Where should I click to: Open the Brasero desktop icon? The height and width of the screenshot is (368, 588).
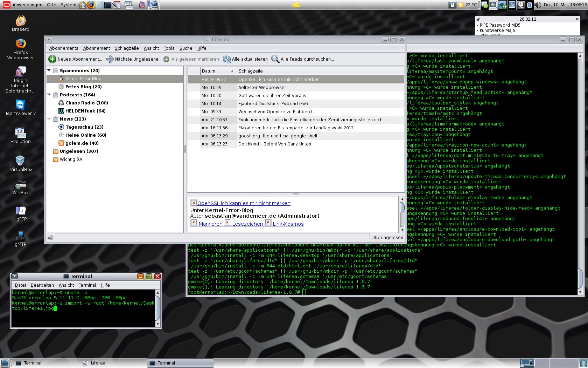[21, 23]
